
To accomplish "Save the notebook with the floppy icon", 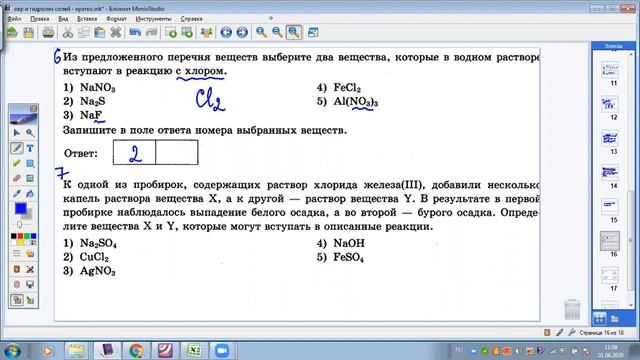I will pyautogui.click(x=29, y=32).
